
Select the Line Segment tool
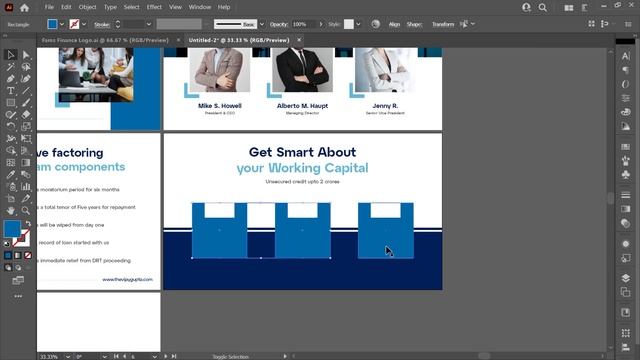click(x=26, y=91)
